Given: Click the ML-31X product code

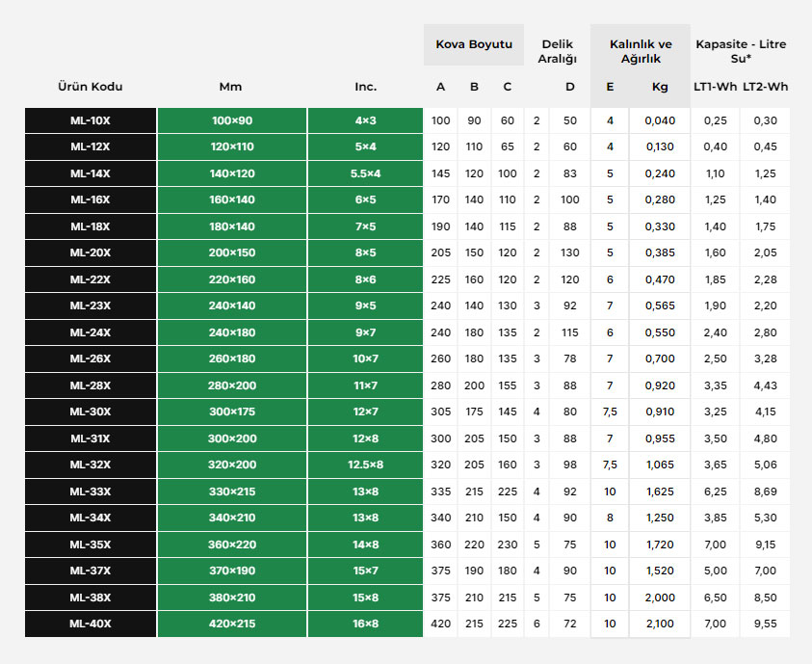Looking at the screenshot, I should (x=91, y=438).
